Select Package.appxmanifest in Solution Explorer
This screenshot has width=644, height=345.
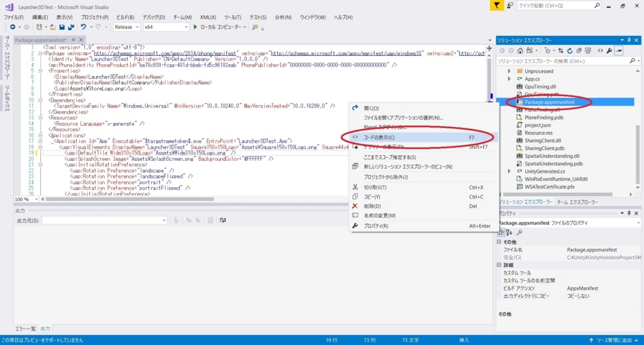(x=550, y=102)
